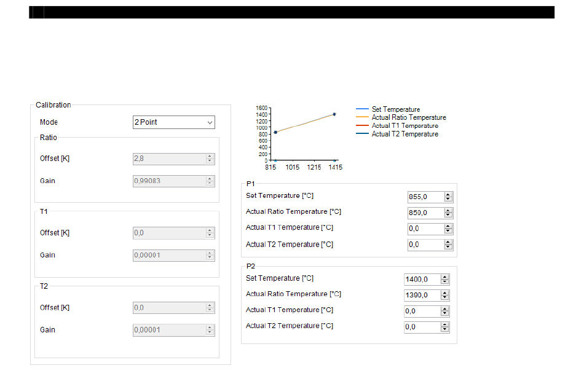Increase Ratio Offset with up arrow
The image size is (584, 392).
(x=210, y=156)
